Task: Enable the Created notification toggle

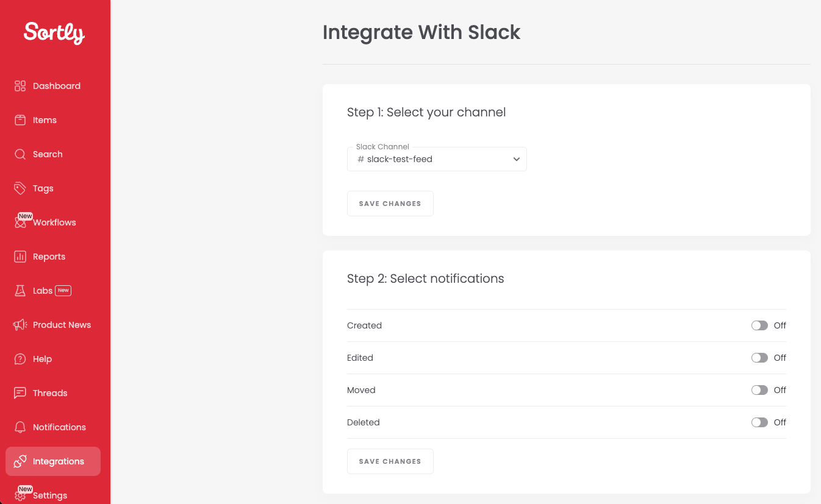Action: [x=759, y=325]
